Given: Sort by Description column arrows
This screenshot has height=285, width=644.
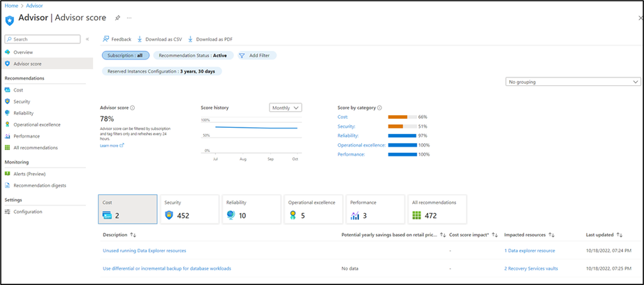Looking at the screenshot, I should pyautogui.click(x=133, y=235).
